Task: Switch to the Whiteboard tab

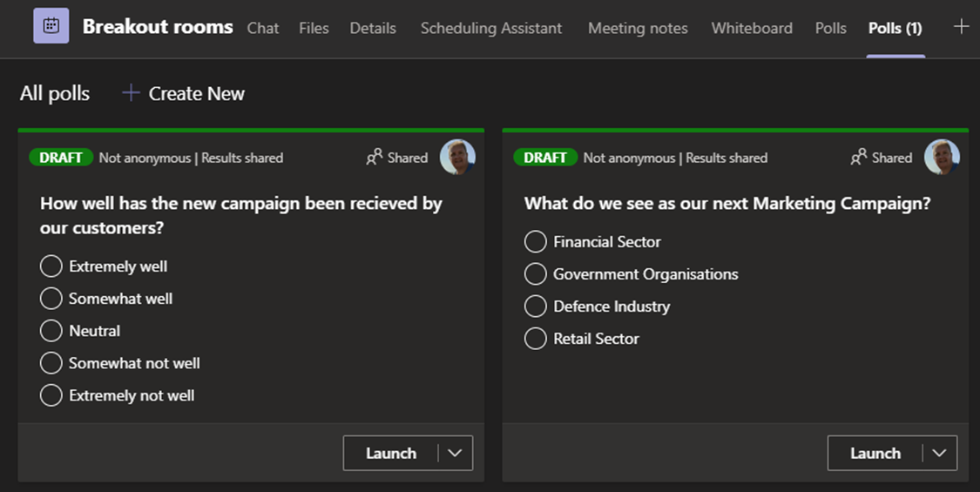Action: (752, 28)
